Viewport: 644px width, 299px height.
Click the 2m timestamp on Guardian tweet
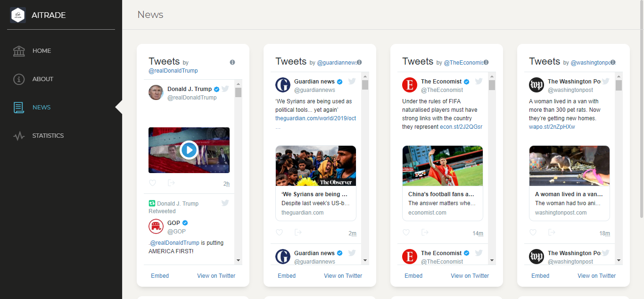352,233
